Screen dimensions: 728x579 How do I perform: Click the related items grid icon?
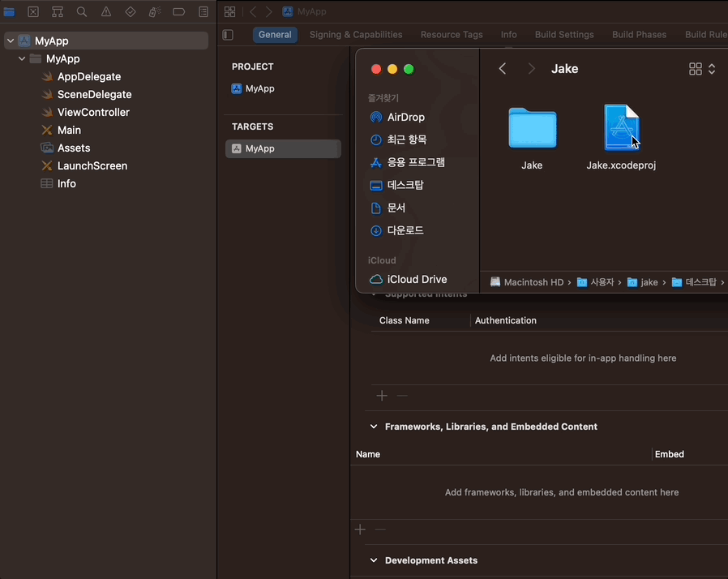229,11
